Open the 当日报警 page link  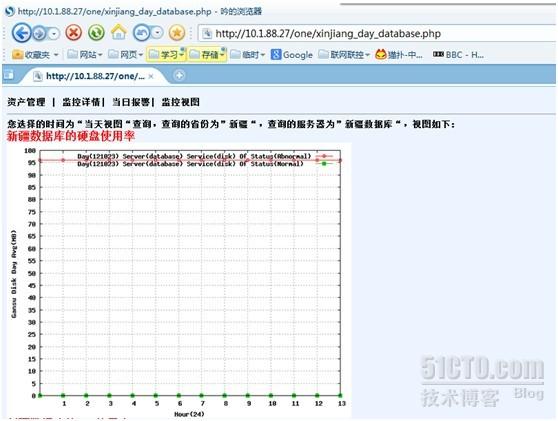click(131, 102)
